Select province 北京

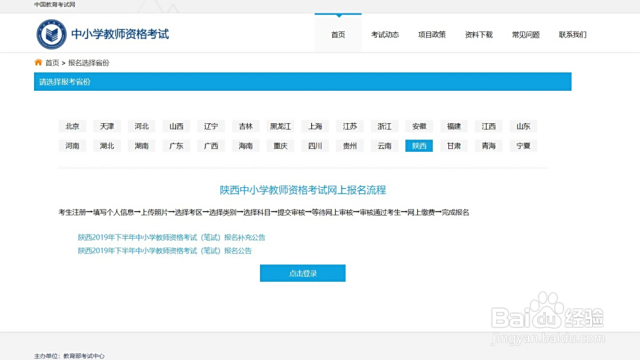pyautogui.click(x=72, y=126)
